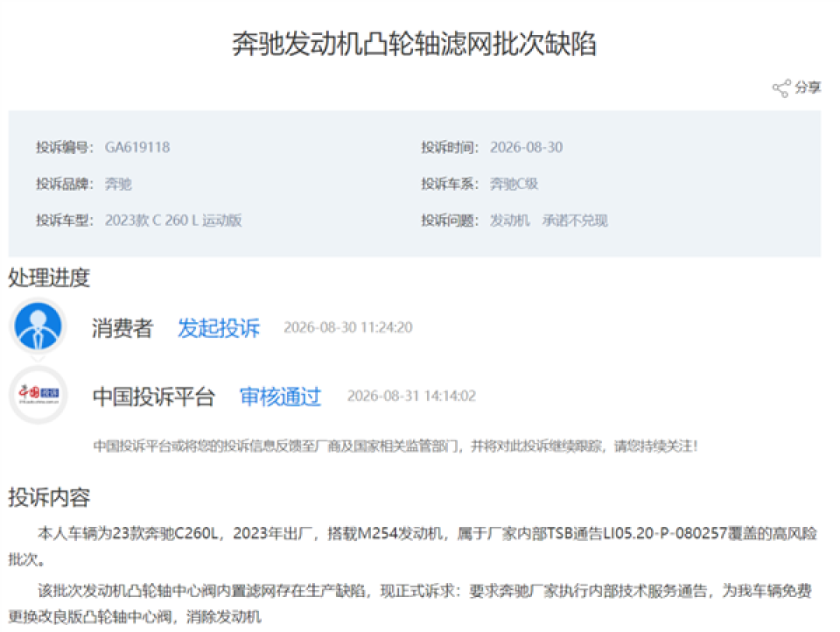This screenshot has height=632, width=840.
Task: Click the 审核通过 status link
Action: [x=280, y=396]
